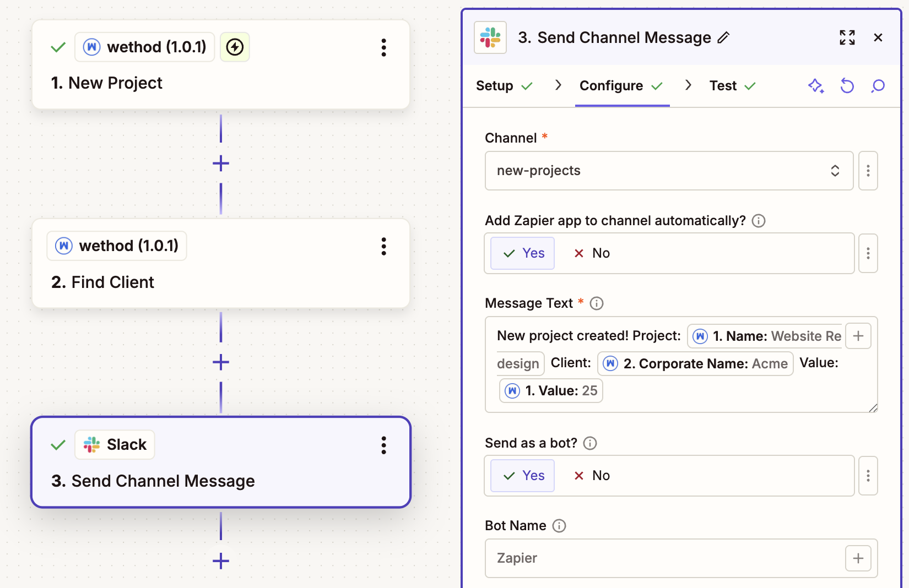Select Yes for adding Zapier app automatically
The width and height of the screenshot is (909, 588).
point(523,253)
